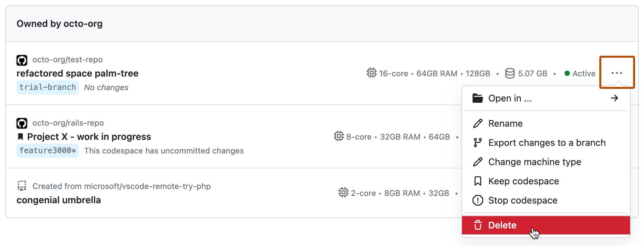Click the bookmark icon beside Project X title

pyautogui.click(x=21, y=136)
